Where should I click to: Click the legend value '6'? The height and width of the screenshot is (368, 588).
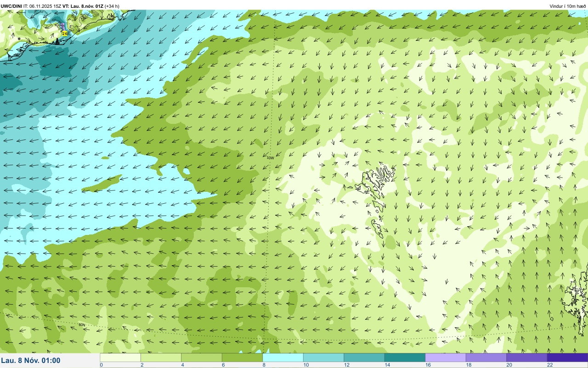click(x=223, y=365)
